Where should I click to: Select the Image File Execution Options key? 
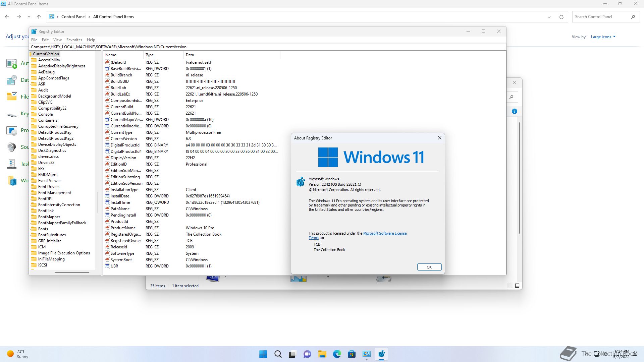click(64, 253)
